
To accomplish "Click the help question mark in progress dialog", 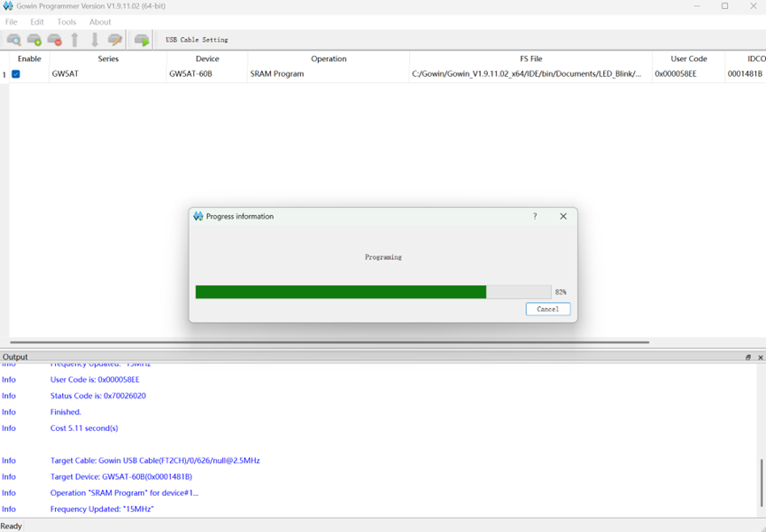I will tap(535, 216).
